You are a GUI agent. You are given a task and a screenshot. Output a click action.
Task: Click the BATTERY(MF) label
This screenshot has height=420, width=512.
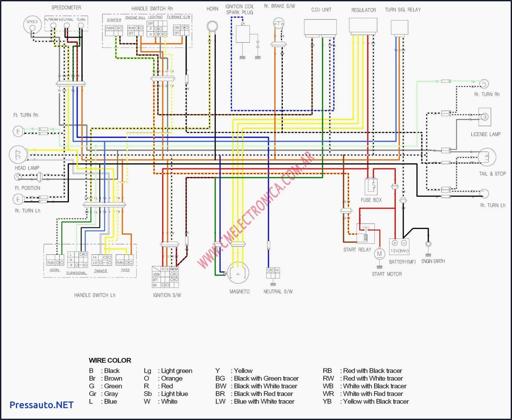402,262
